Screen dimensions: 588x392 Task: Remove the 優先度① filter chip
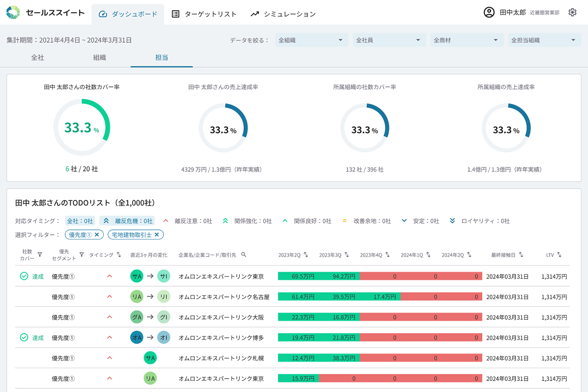(x=96, y=235)
